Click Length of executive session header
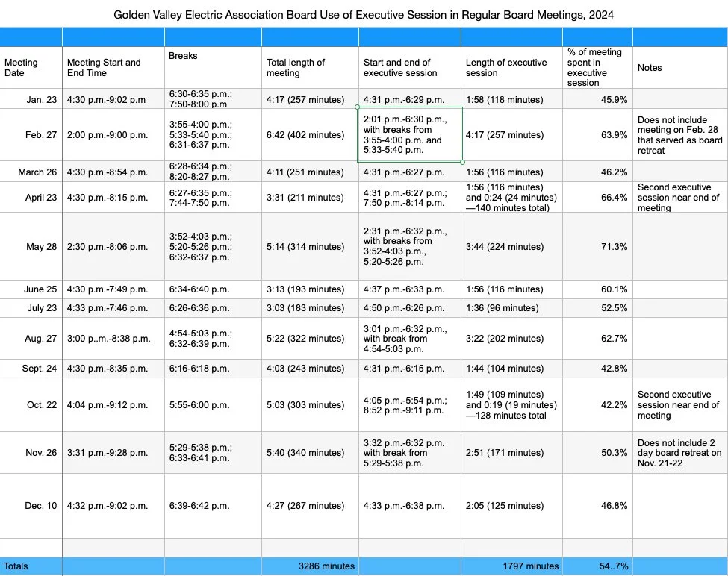728x576 pixels. point(511,68)
